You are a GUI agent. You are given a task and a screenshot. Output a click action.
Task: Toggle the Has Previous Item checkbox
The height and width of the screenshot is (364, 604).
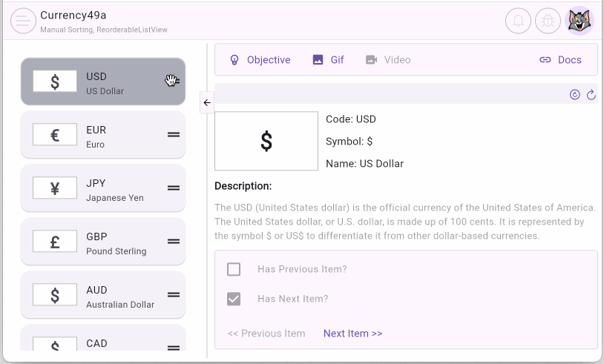click(x=234, y=269)
